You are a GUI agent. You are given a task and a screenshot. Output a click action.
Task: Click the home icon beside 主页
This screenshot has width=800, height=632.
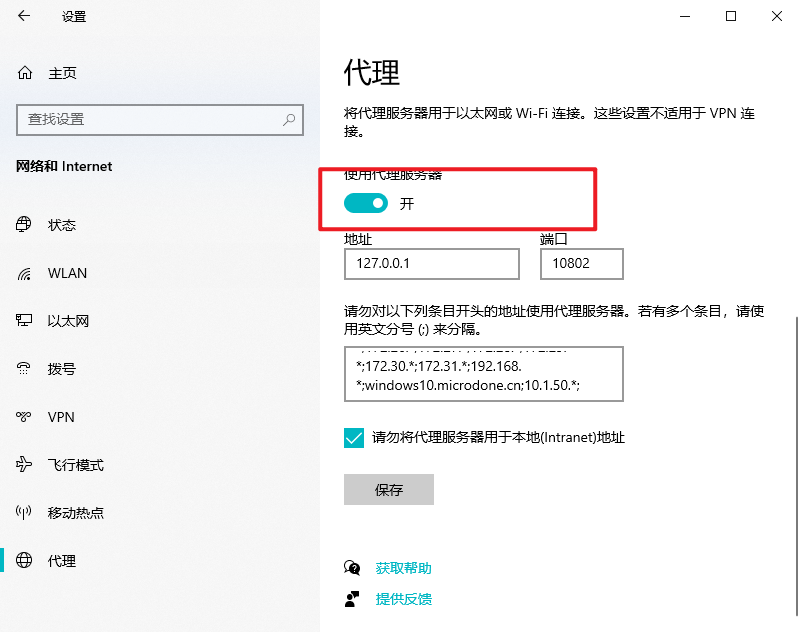[x=24, y=73]
